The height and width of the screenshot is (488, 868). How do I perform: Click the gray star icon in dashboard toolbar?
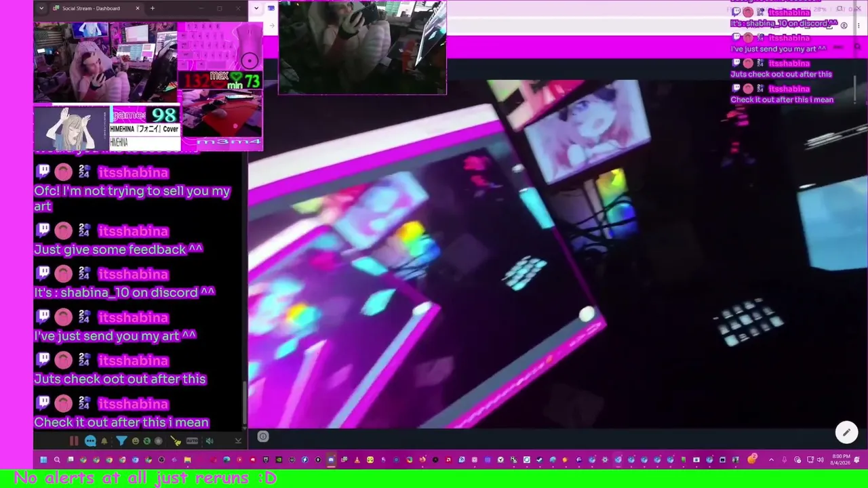coord(159,441)
